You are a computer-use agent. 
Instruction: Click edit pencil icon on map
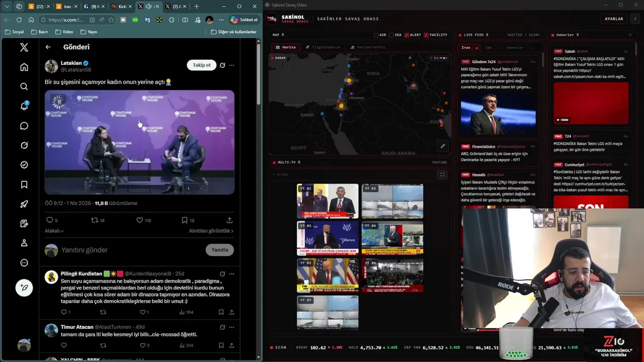pyautogui.click(x=443, y=146)
